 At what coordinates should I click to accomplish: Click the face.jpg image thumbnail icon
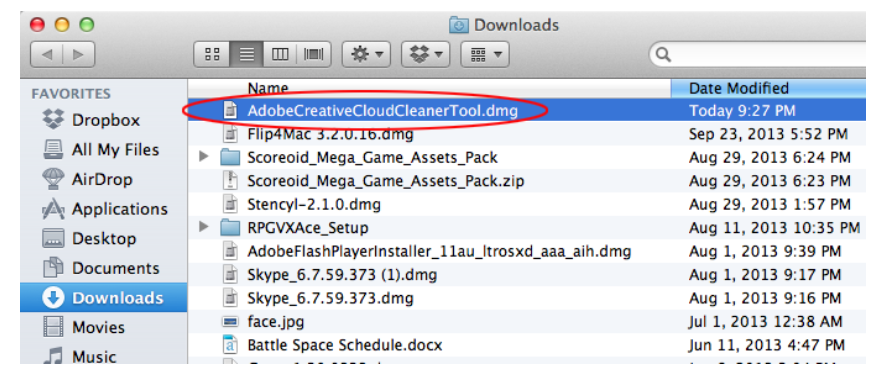click(230, 322)
